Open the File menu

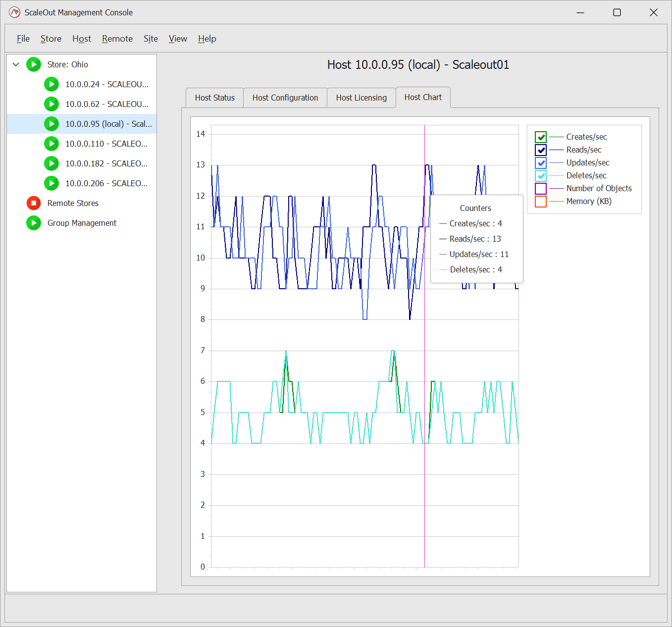[23, 39]
